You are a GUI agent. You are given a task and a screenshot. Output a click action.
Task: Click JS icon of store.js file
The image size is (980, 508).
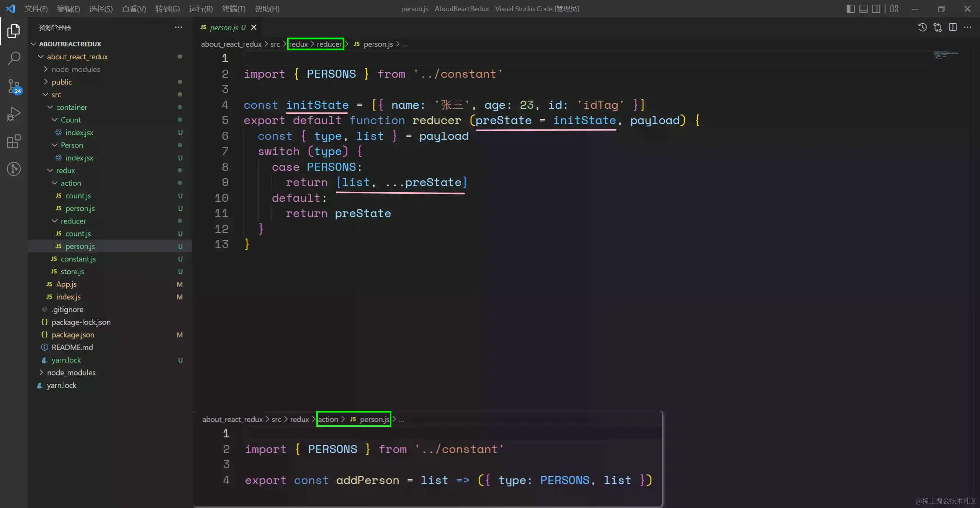coord(54,271)
